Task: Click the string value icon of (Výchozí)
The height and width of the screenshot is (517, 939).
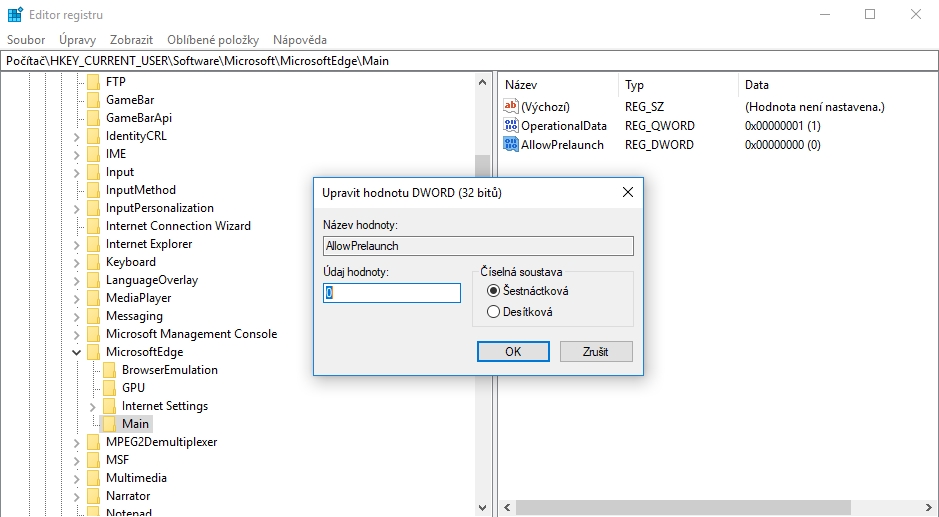Action: [x=511, y=107]
